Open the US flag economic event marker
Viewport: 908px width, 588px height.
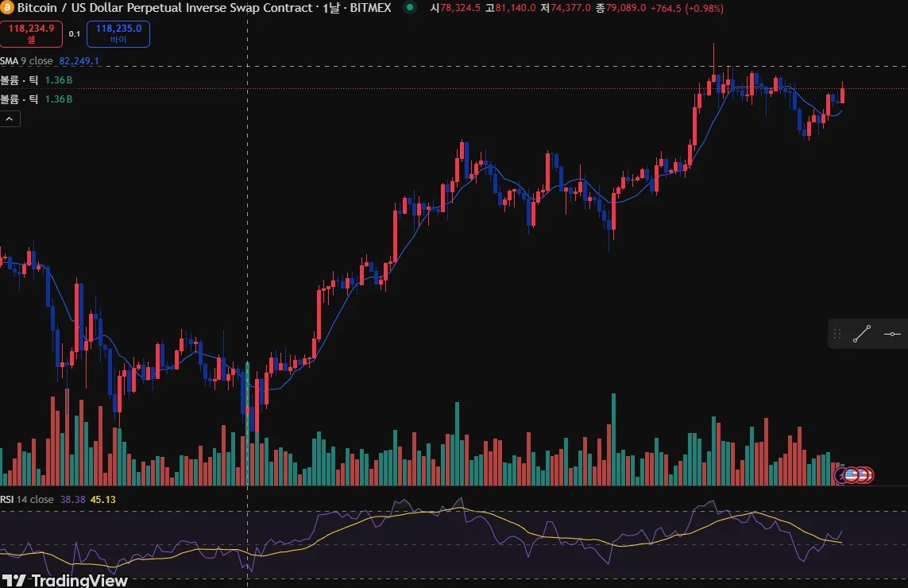point(852,476)
